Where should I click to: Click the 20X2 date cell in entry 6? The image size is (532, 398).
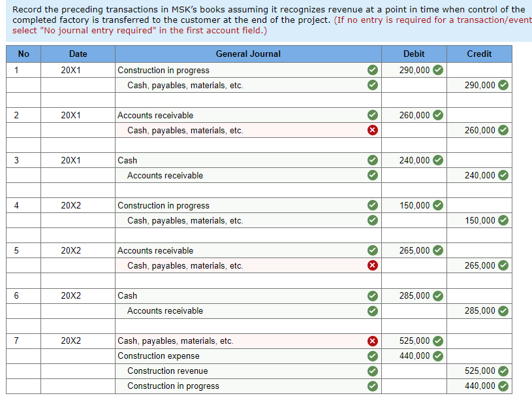(78, 295)
